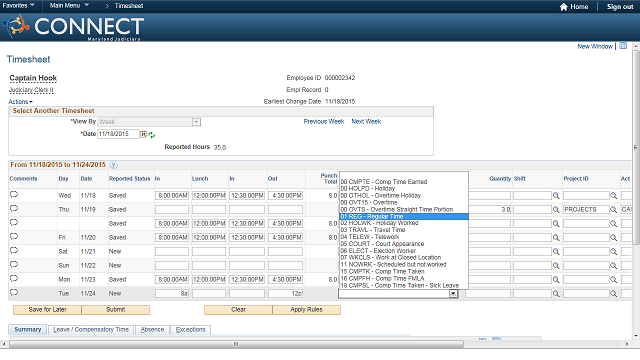
Task: Open the personalize page icon near New Window
Action: coord(623,46)
